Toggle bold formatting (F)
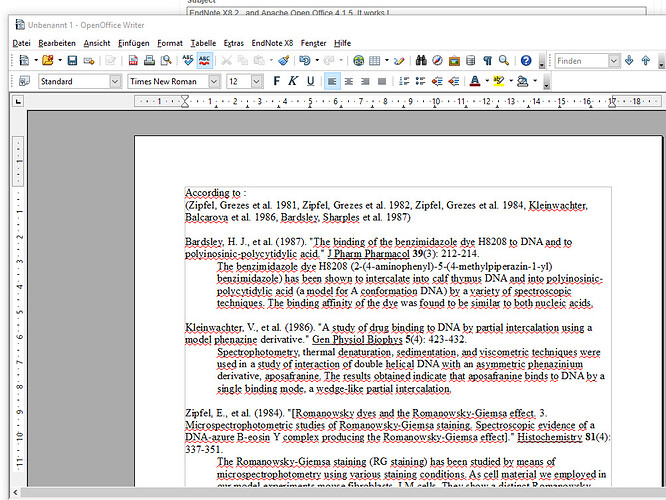Image resolution: width=666 pixels, height=500 pixels. (277, 81)
